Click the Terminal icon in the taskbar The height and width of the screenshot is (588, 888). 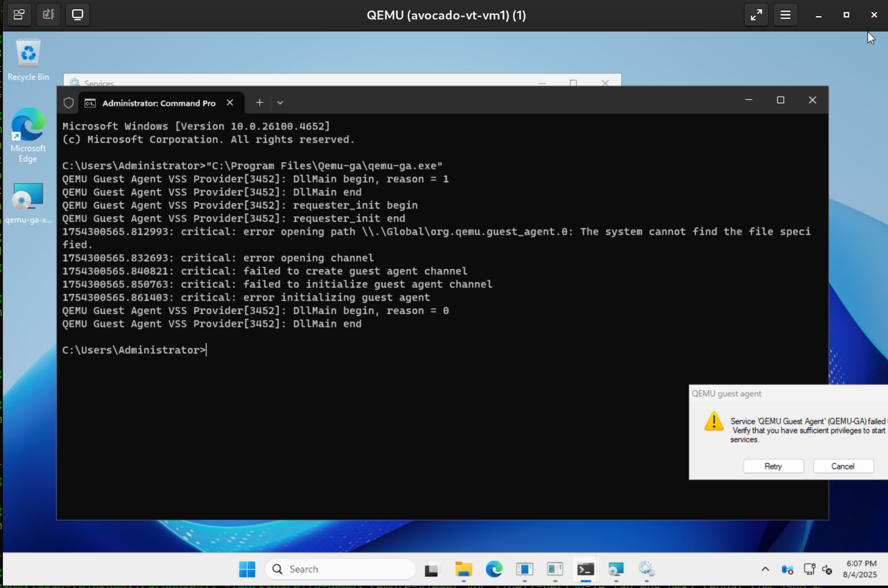click(585, 569)
